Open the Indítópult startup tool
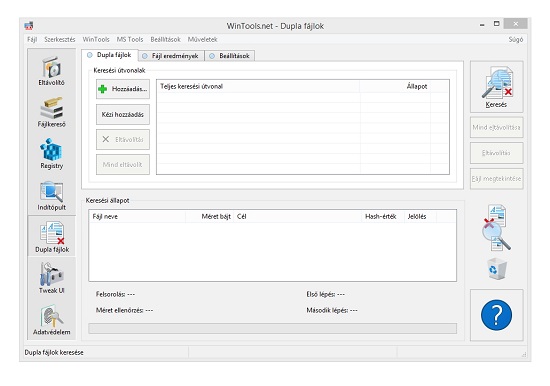This screenshot has height=386, width=550. tap(52, 196)
